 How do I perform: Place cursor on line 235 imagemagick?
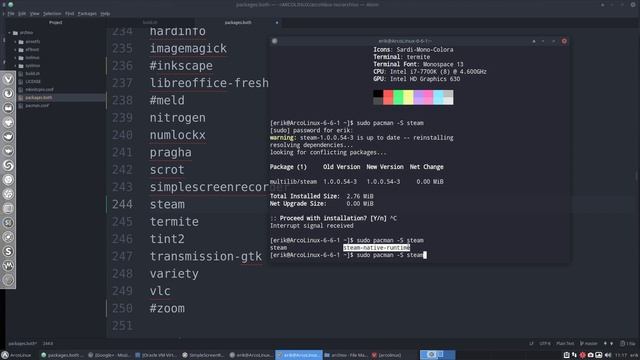pos(188,48)
